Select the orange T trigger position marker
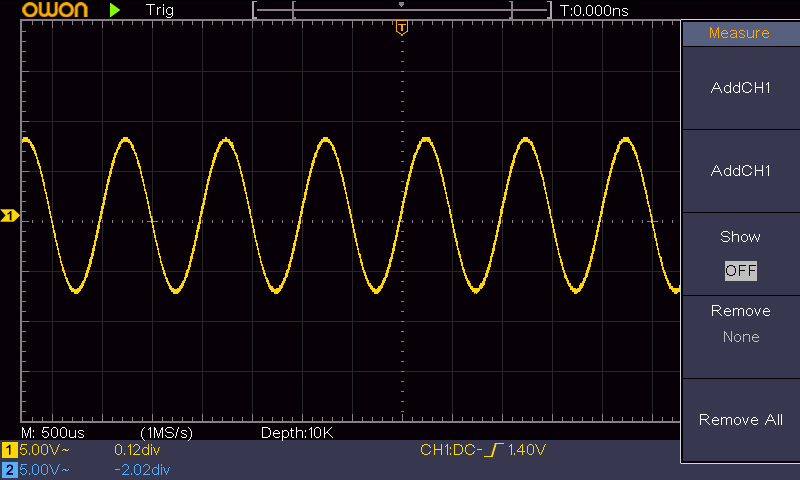The image size is (800, 480). tap(402, 28)
